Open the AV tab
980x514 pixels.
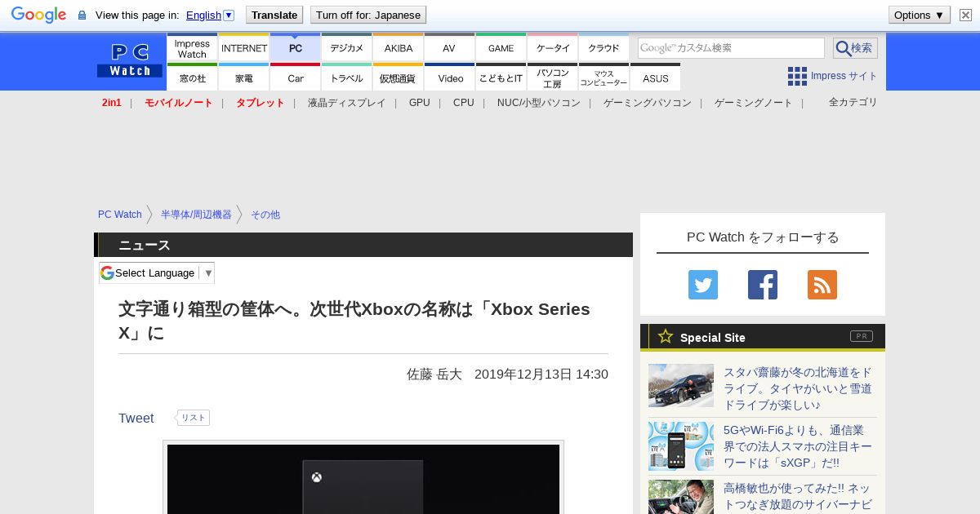449,48
